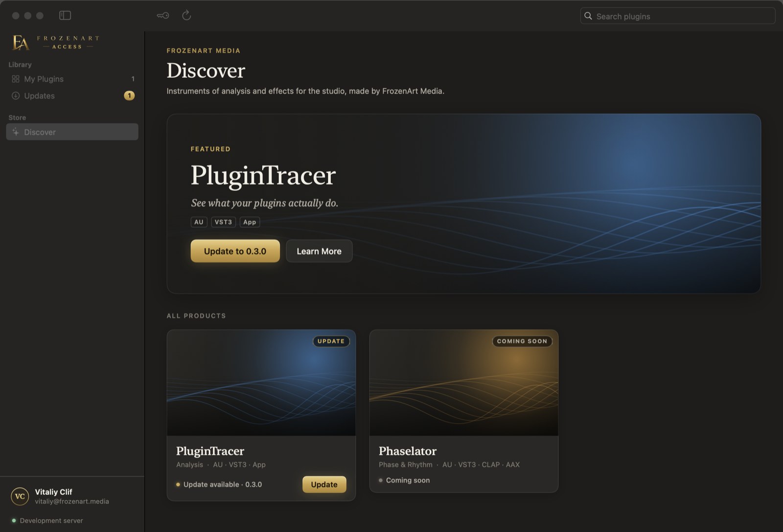Click the Discover page heading
The height and width of the screenshot is (532, 783).
click(x=206, y=70)
